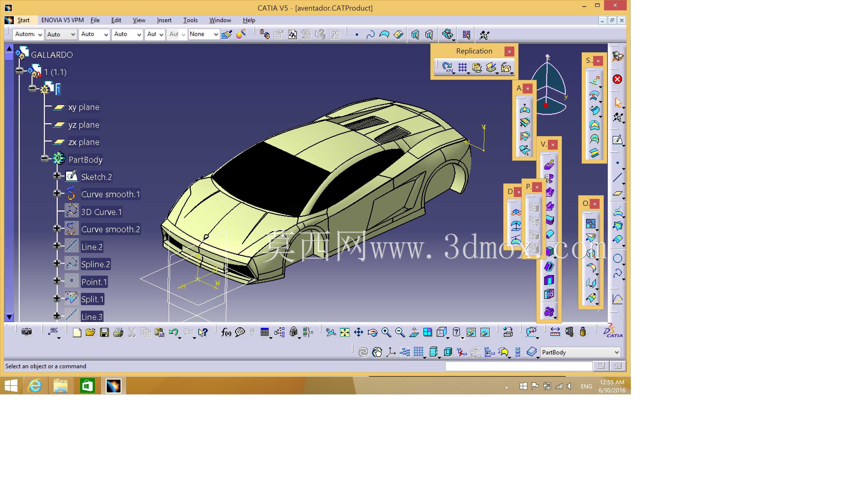Expand the Spline.2 tree node
The image size is (868, 493).
[x=57, y=263]
